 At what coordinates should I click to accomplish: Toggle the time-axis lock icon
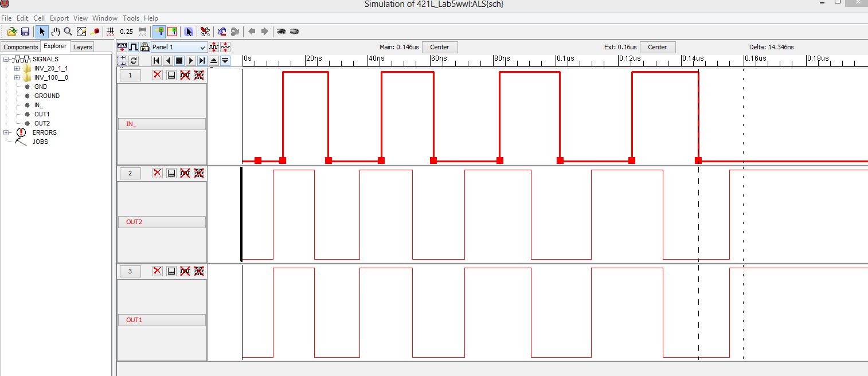click(144, 47)
